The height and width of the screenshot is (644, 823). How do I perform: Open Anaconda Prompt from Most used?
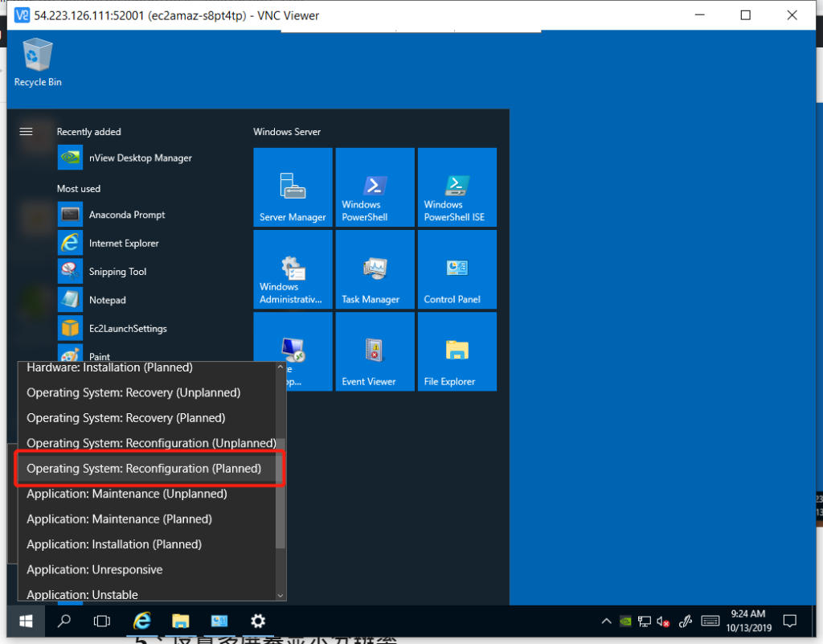(126, 215)
